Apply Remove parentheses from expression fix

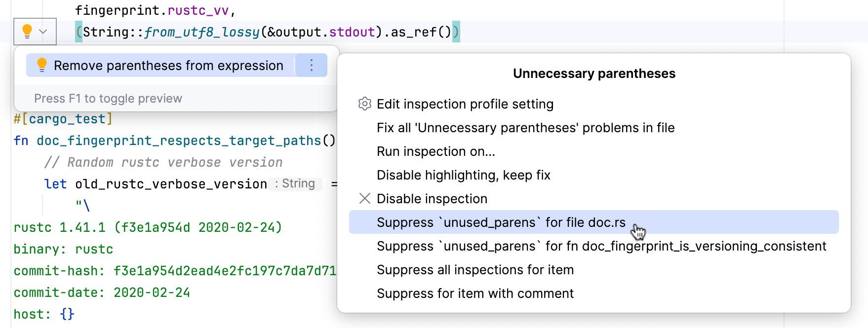click(x=168, y=66)
